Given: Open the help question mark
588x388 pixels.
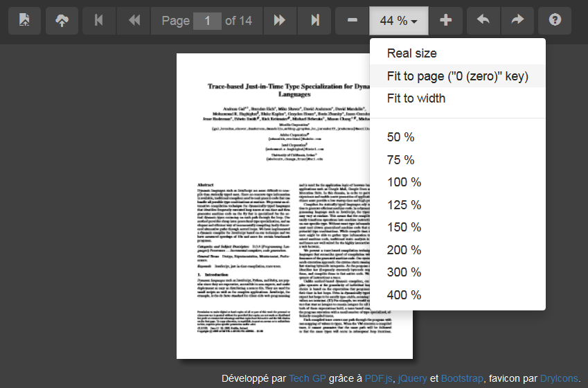Looking at the screenshot, I should tap(555, 20).
